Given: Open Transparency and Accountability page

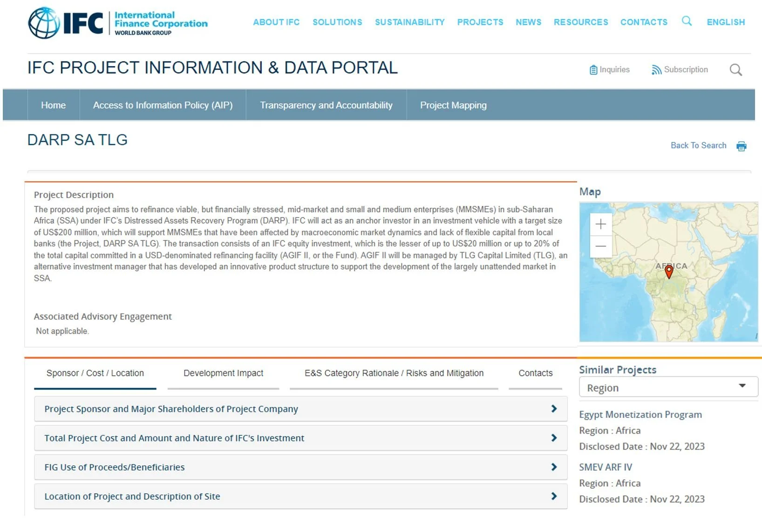Looking at the screenshot, I should point(326,105).
